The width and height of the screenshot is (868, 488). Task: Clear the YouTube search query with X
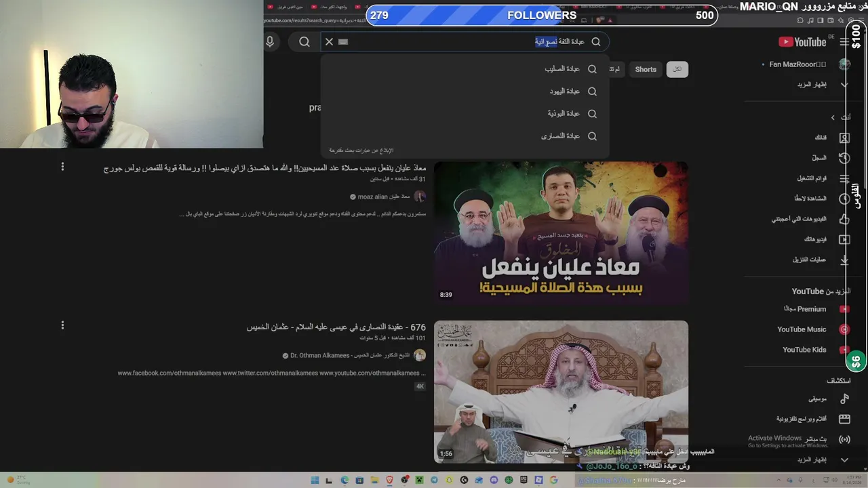[x=329, y=41]
